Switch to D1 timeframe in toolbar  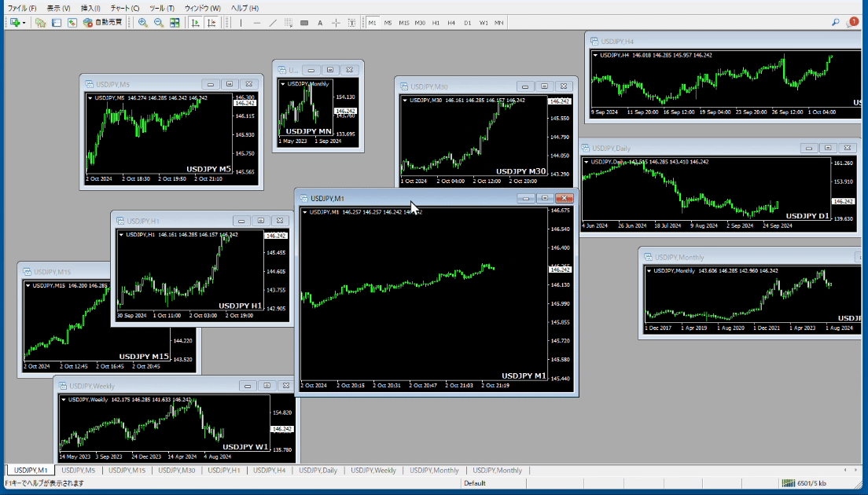click(x=468, y=23)
